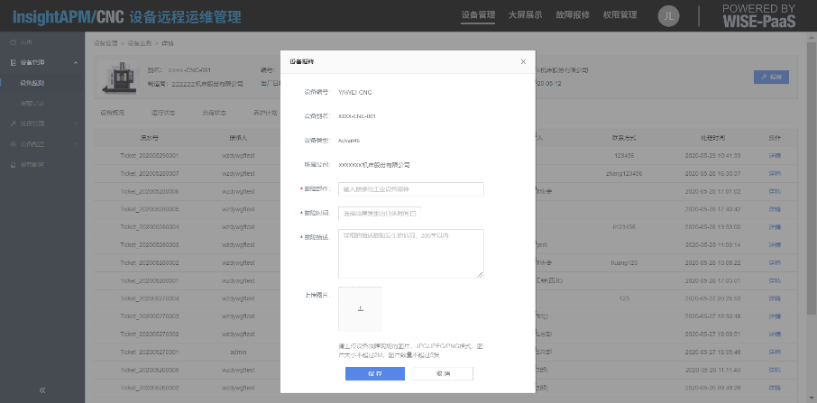Click the fault part input field
This screenshot has width=817, height=403.
410,189
